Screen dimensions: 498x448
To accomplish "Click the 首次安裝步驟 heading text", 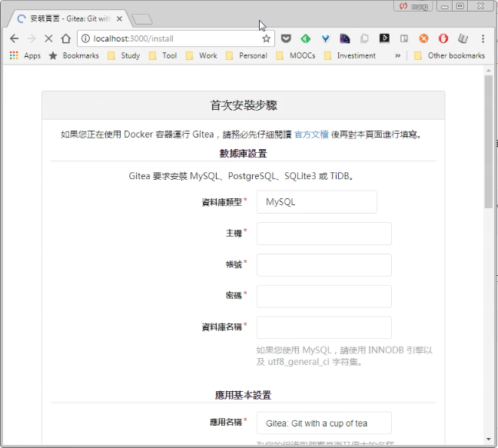I will click(x=244, y=105).
